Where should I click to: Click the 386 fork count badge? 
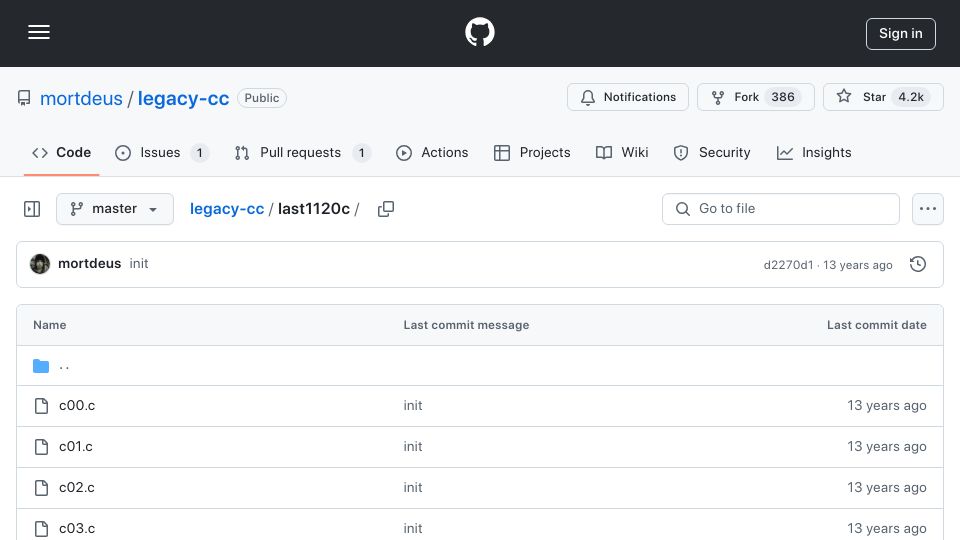point(782,97)
